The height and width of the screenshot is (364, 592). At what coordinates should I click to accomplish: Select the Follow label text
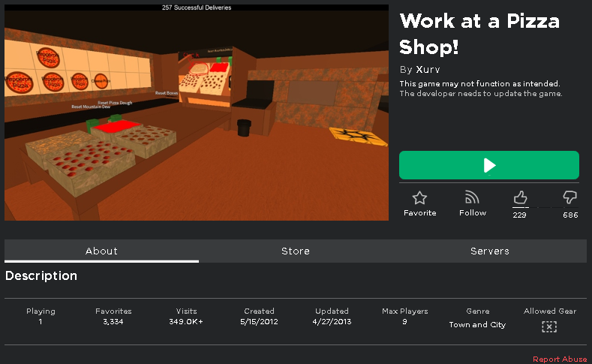pos(473,213)
